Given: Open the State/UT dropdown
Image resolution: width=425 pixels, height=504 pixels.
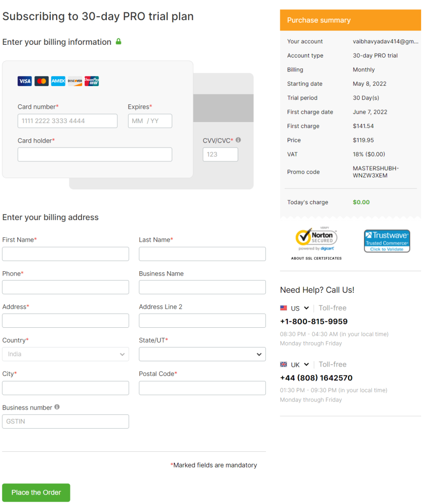Looking at the screenshot, I should pyautogui.click(x=202, y=354).
